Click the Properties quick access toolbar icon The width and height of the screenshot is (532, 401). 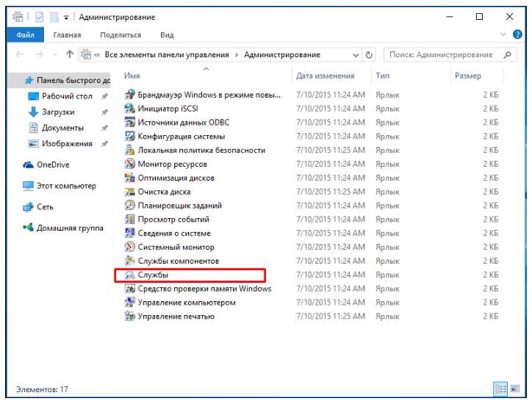pyautogui.click(x=39, y=17)
